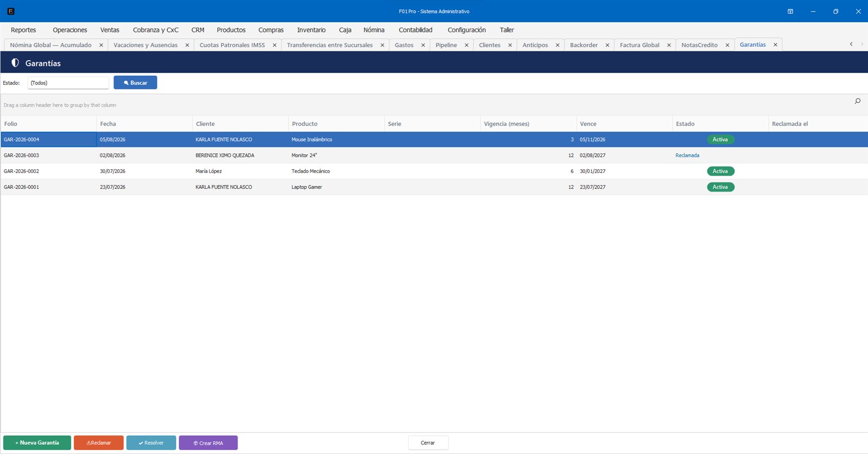Close the Vacaciones y Ausencias tab

[187, 46]
